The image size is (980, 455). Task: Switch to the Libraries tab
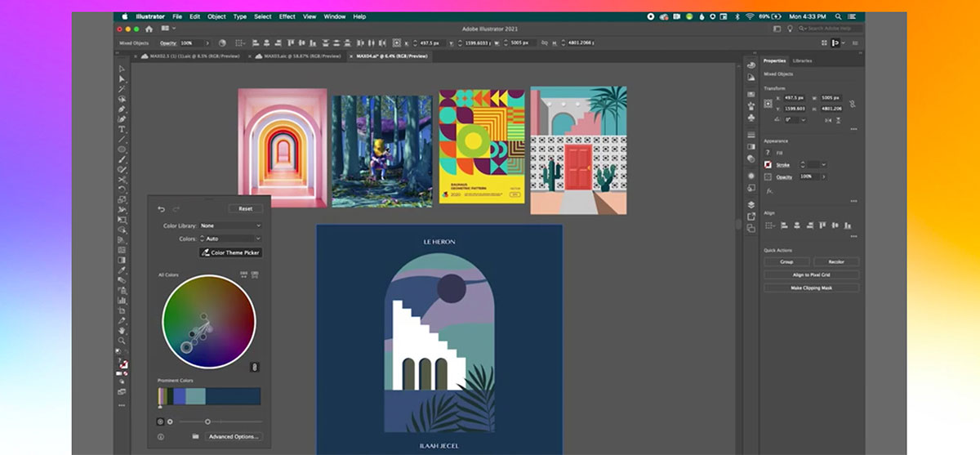pyautogui.click(x=802, y=60)
